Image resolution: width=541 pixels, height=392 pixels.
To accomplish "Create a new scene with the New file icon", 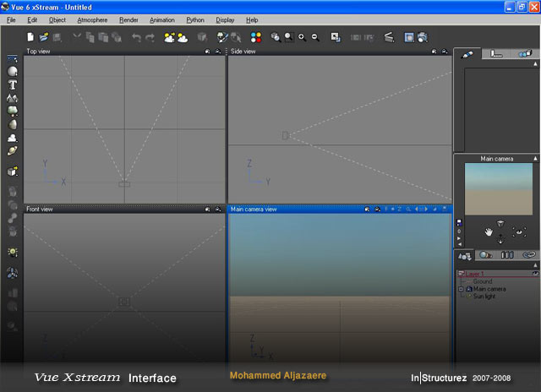I will [x=30, y=37].
